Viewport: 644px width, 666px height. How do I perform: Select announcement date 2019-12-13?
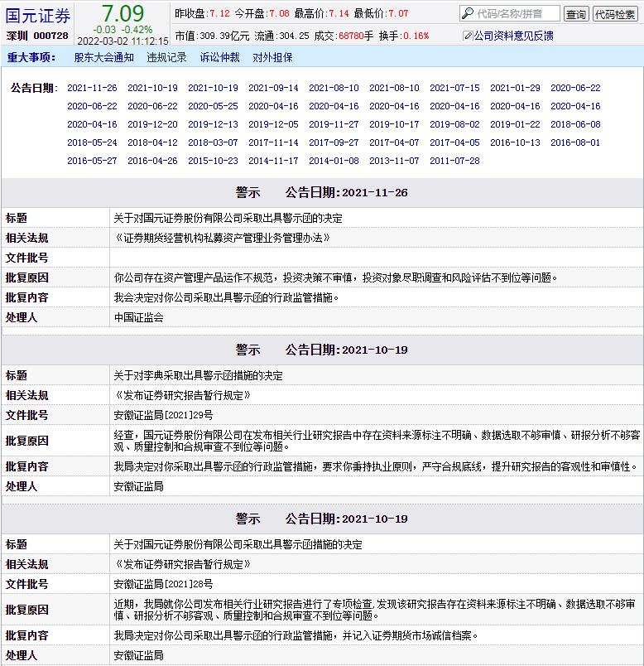click(x=213, y=124)
